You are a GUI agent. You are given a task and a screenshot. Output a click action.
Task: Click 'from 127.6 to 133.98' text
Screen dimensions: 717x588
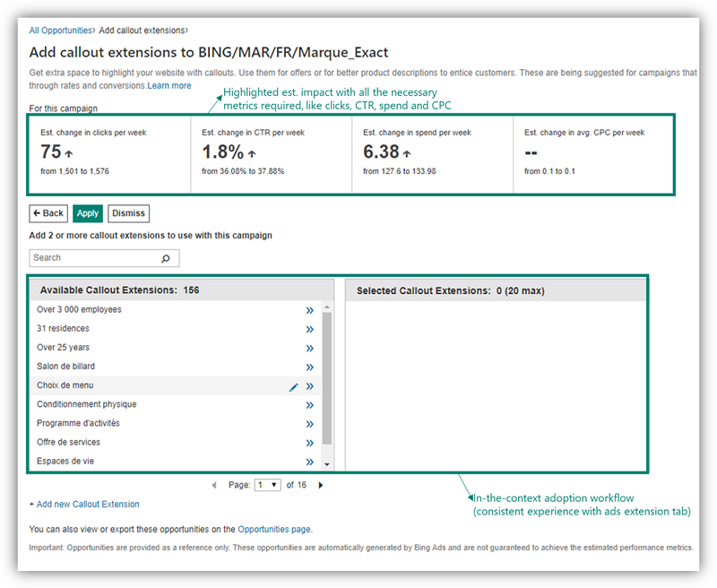click(400, 171)
